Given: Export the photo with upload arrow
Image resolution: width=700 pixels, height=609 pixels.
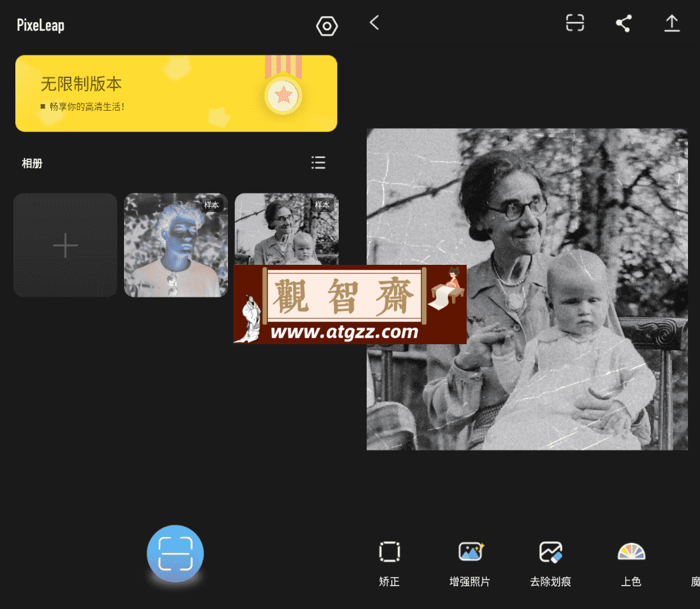Looking at the screenshot, I should pos(671,23).
